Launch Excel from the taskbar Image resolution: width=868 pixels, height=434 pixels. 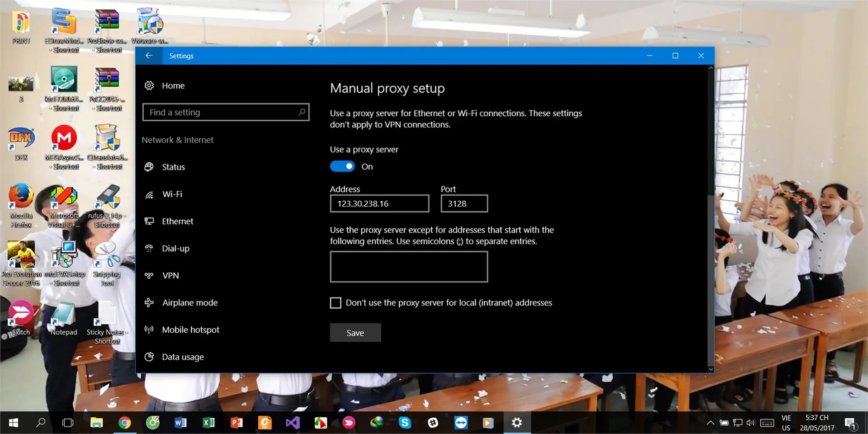(209, 422)
